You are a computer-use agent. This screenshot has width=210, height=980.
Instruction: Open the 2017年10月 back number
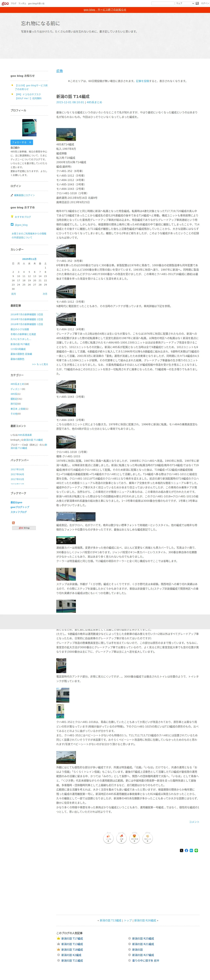pyautogui.click(x=17, y=469)
